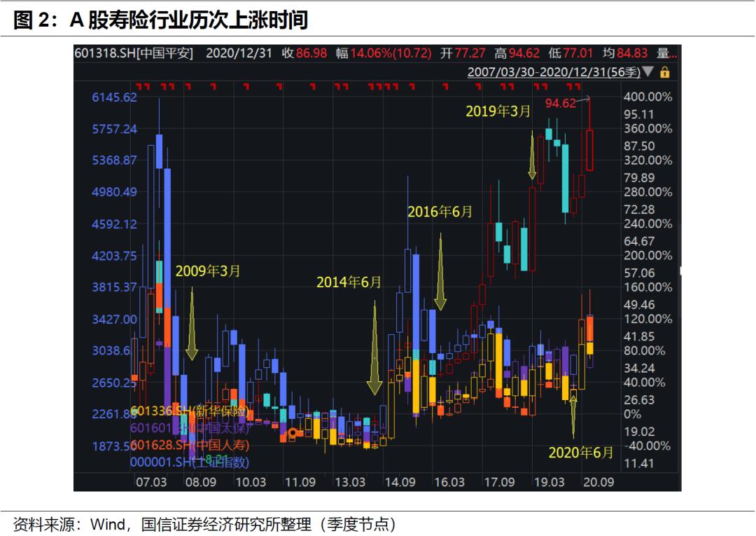Click the 2009年3月 annotation label
The width and height of the screenshot is (756, 536).
click(x=208, y=271)
